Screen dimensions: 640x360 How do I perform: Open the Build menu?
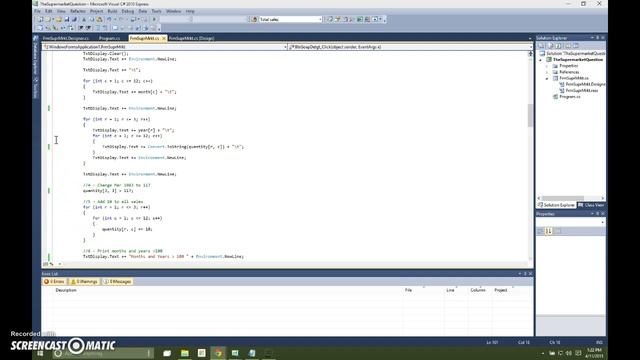point(112,11)
